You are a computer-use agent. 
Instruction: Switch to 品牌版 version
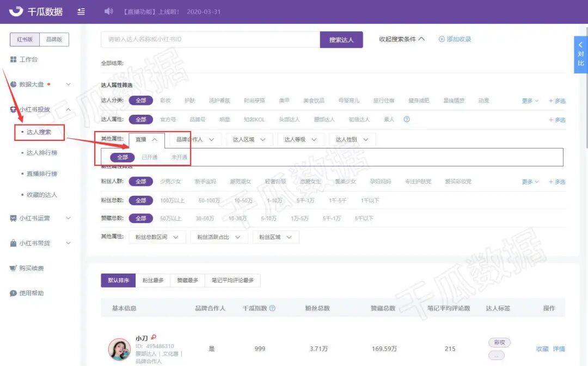pos(54,39)
